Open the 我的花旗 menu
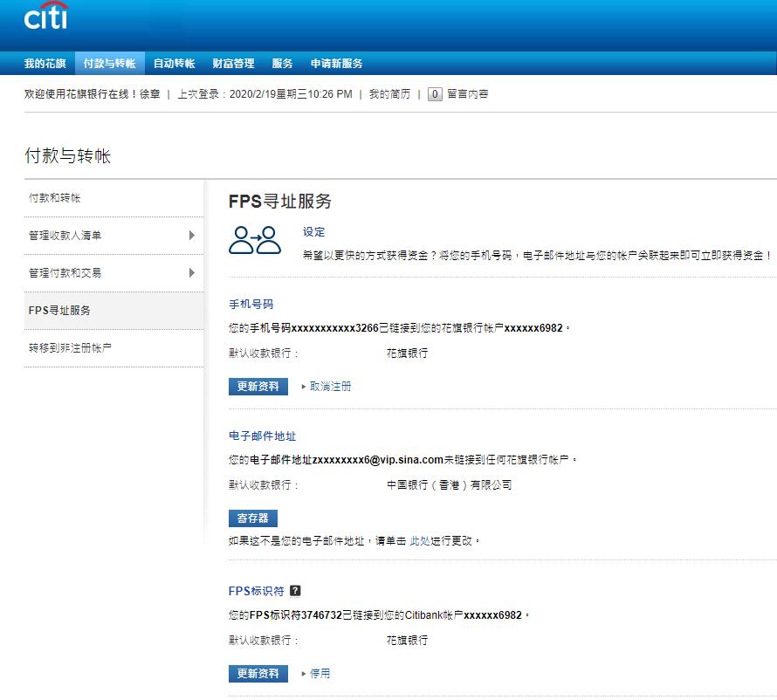Image resolution: width=777 pixels, height=700 pixels. coord(45,64)
